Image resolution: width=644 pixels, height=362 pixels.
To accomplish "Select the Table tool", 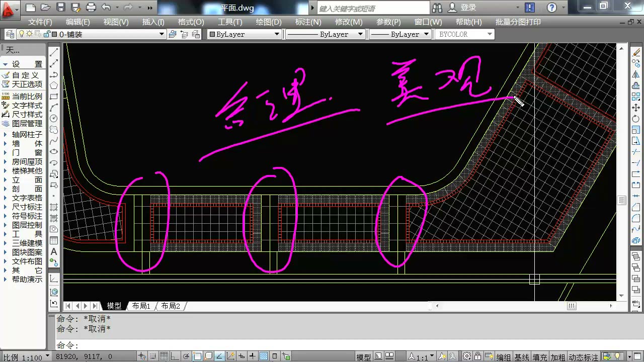I will point(54,240).
